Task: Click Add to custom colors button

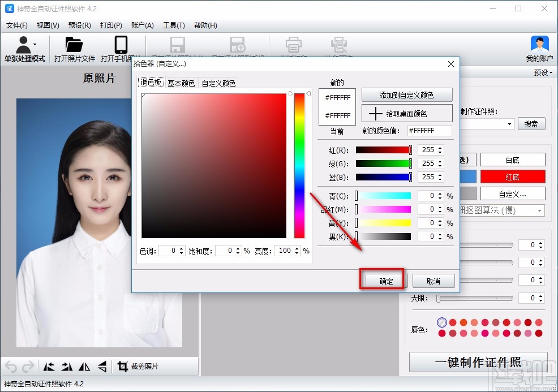Action: pyautogui.click(x=407, y=95)
